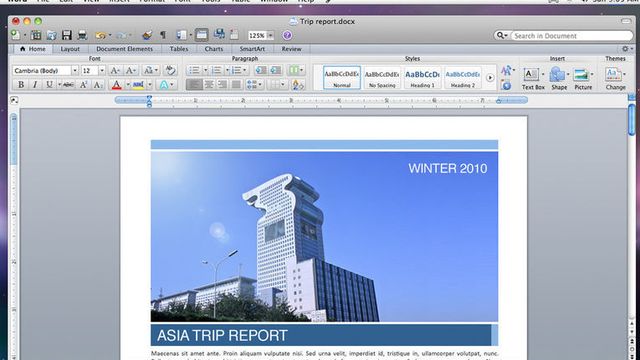
Task: Toggle the ribbon gallery view button
Action: coord(202,35)
